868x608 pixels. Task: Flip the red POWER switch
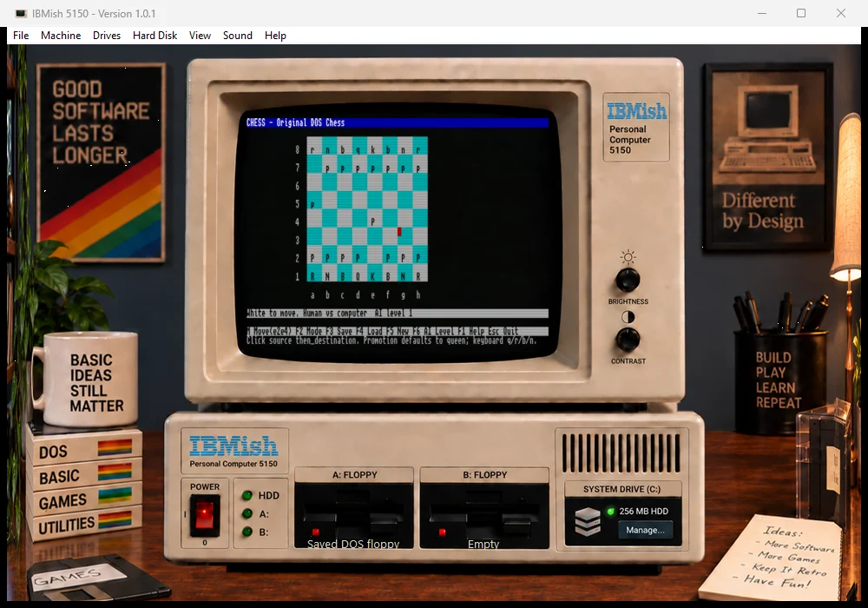pos(204,515)
